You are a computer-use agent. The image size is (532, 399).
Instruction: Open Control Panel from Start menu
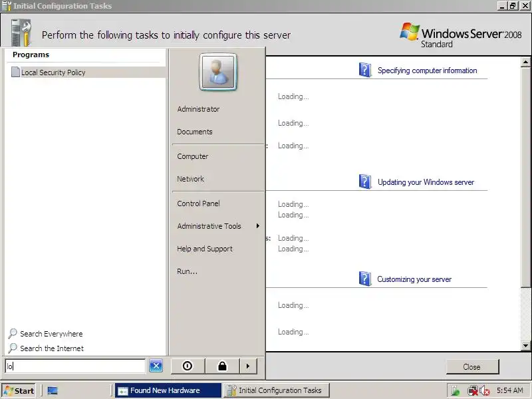pos(198,203)
